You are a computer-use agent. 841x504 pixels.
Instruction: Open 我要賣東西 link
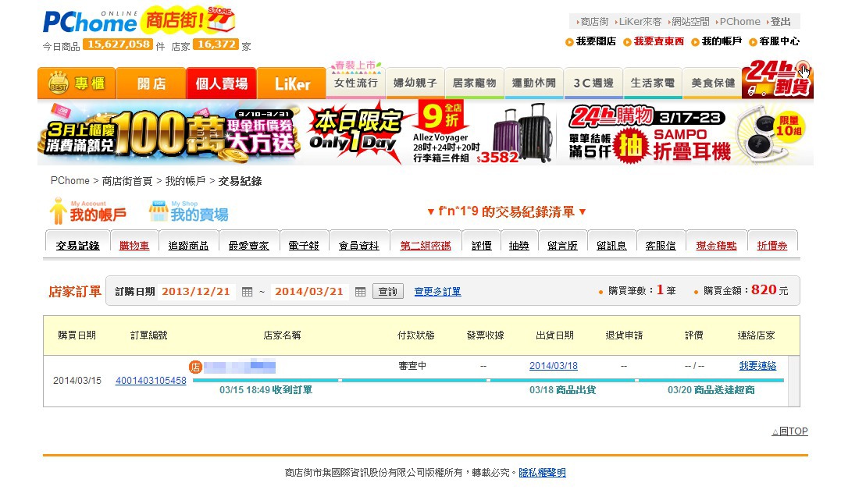[654, 41]
